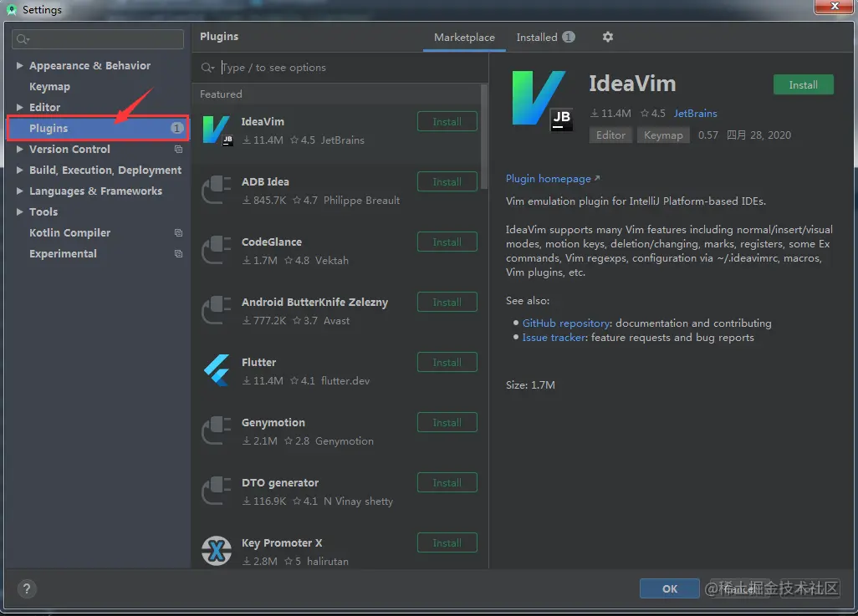Open GitHub repository link

point(566,323)
